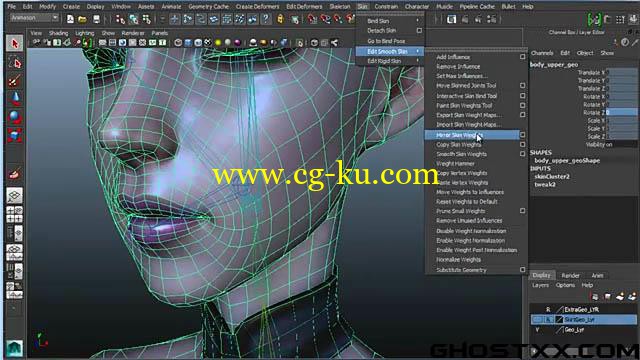Click the blue cube shaded display icon

tap(188, 42)
